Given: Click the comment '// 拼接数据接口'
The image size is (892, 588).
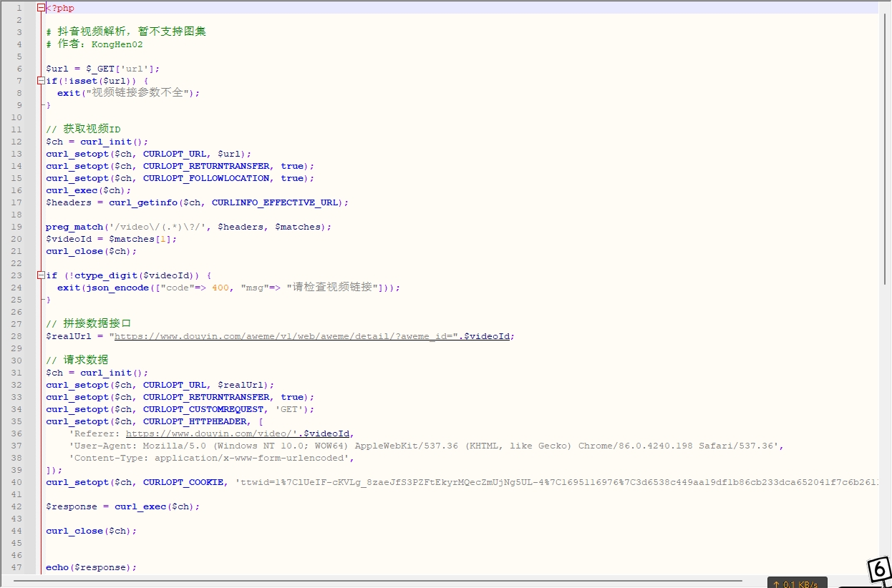Looking at the screenshot, I should pyautogui.click(x=89, y=324).
